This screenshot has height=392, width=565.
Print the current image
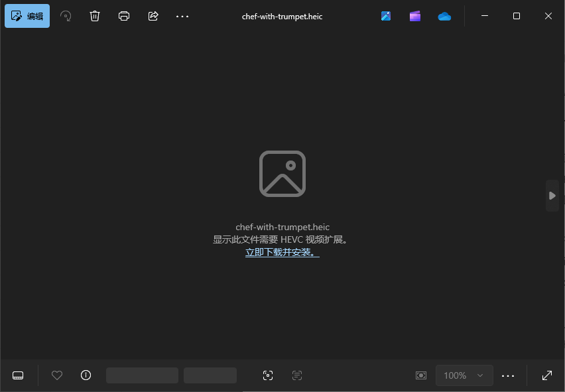pyautogui.click(x=124, y=16)
